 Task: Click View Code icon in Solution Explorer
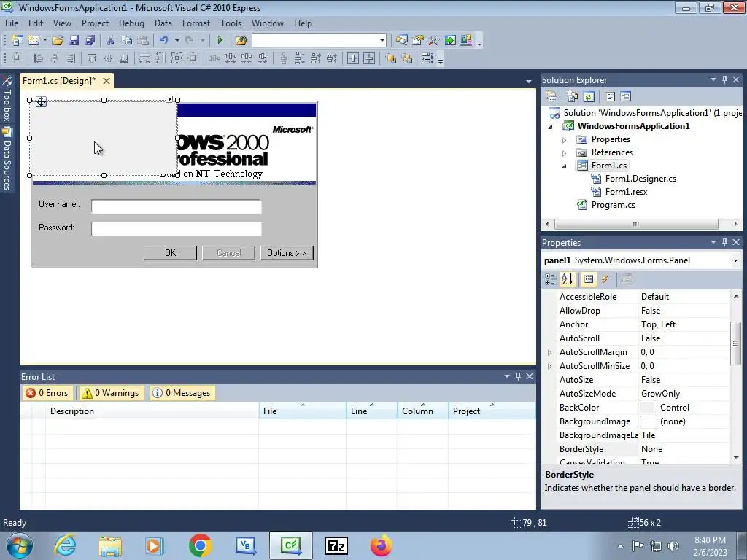pos(610,97)
